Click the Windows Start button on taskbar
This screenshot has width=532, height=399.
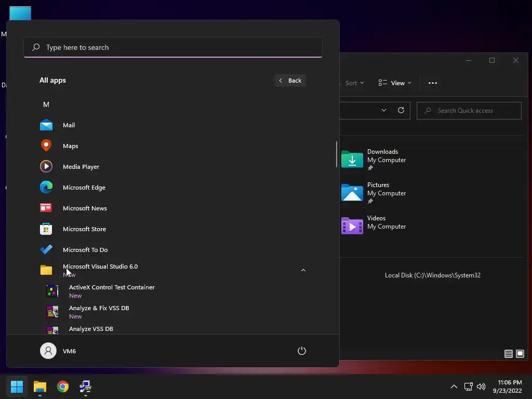[x=17, y=387]
